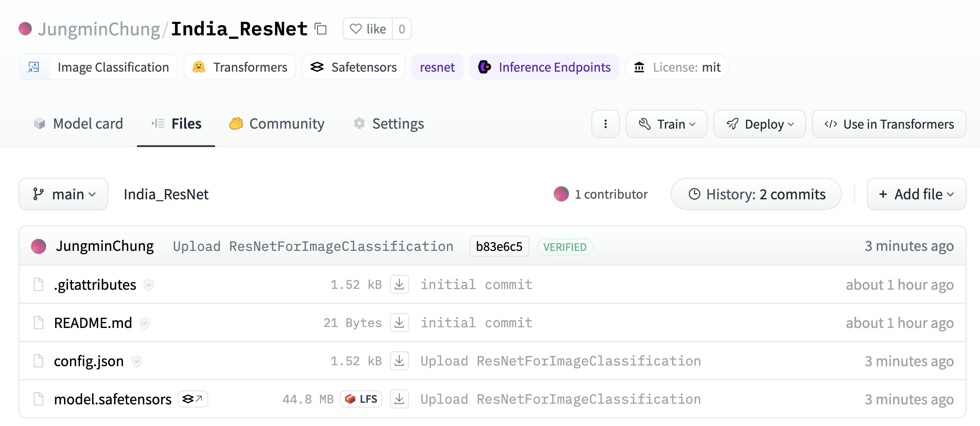Open JungminChung in latest commit row
The width and height of the screenshot is (980, 426).
(104, 246)
